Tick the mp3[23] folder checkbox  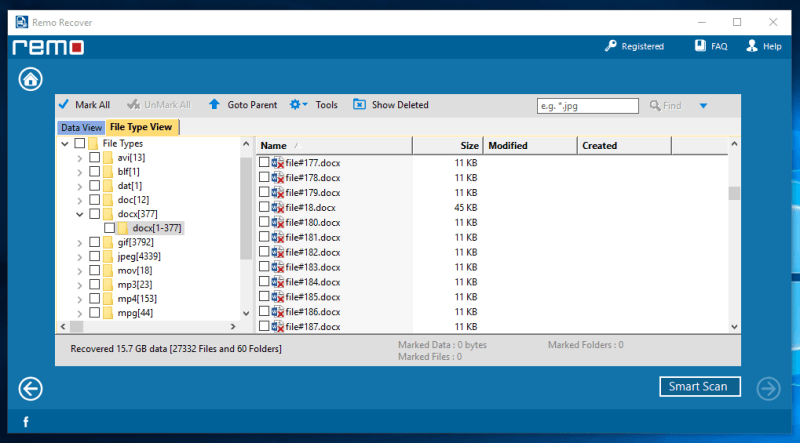(x=94, y=284)
